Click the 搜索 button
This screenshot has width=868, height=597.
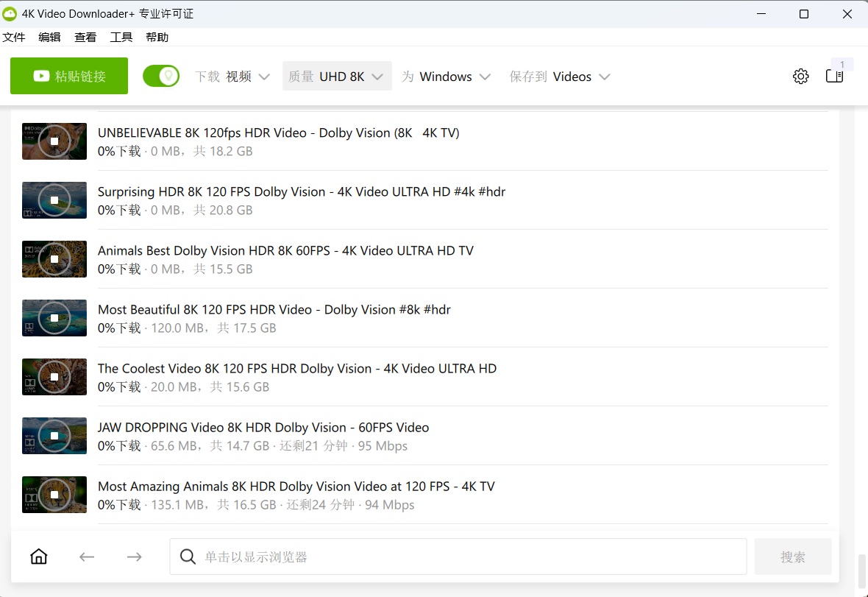pyautogui.click(x=793, y=557)
